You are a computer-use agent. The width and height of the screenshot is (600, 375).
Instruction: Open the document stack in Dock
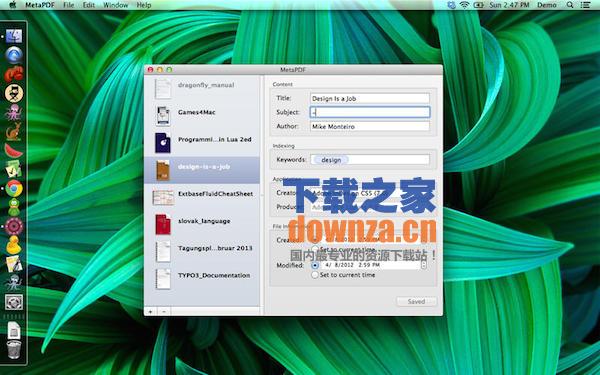click(x=14, y=330)
